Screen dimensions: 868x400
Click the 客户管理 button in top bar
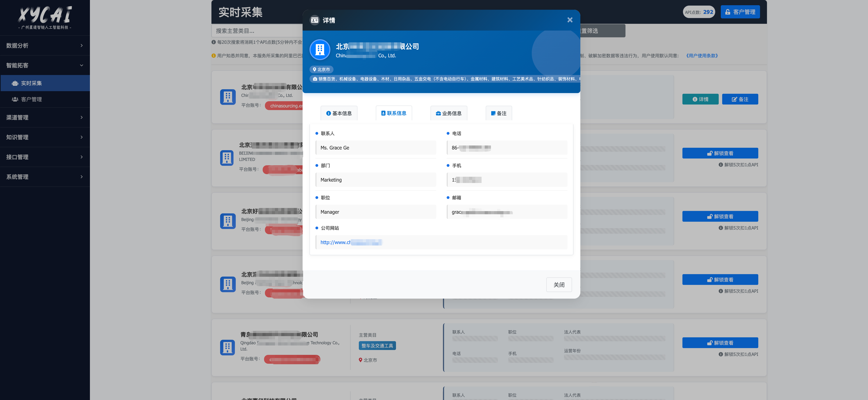[x=740, y=12]
